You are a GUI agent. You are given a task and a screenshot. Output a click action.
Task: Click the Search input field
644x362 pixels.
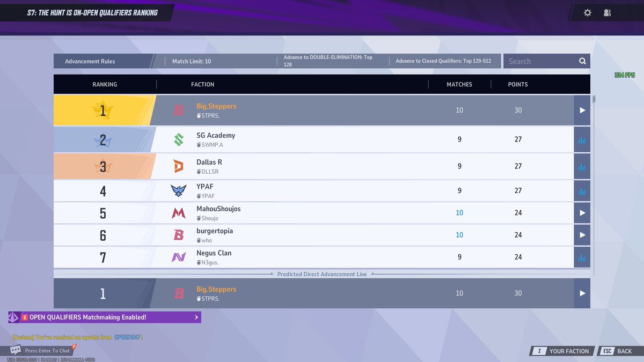point(540,61)
